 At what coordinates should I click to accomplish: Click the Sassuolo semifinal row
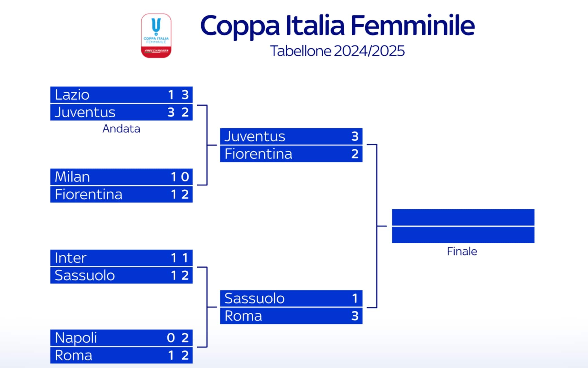click(291, 298)
